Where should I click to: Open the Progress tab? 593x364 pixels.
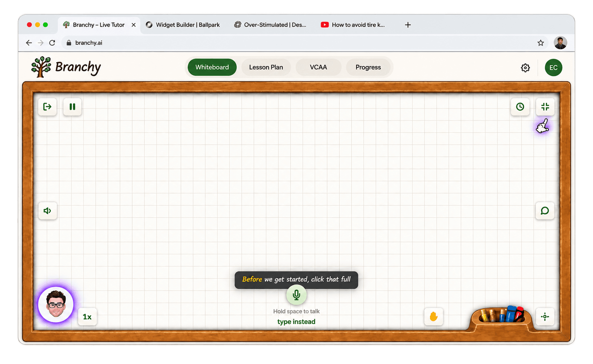click(368, 67)
